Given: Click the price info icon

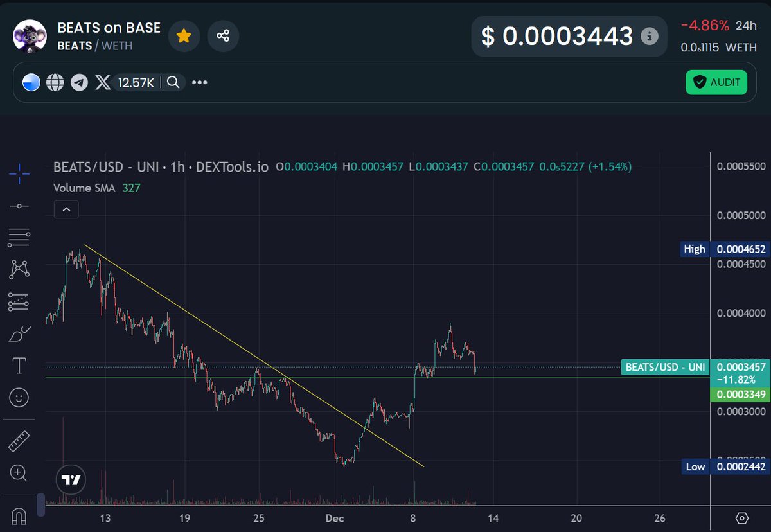Looking at the screenshot, I should (650, 37).
